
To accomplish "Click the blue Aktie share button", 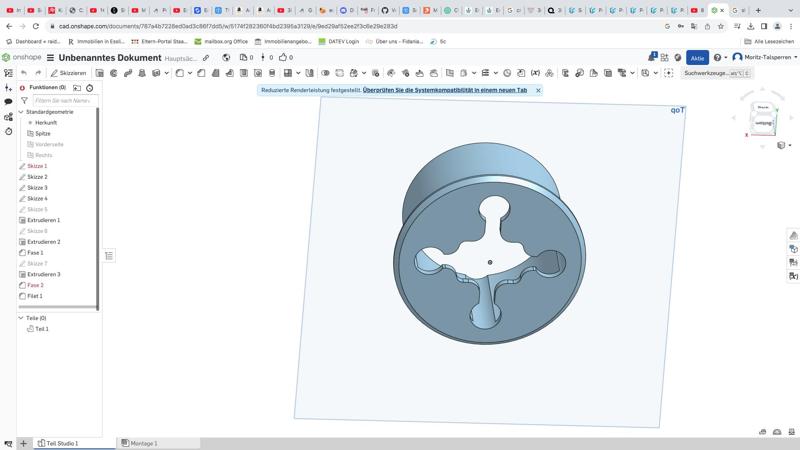I will [697, 58].
